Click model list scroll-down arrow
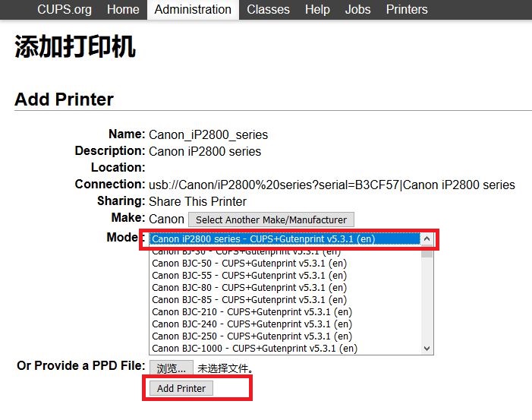The width and height of the screenshot is (532, 420). 427,349
